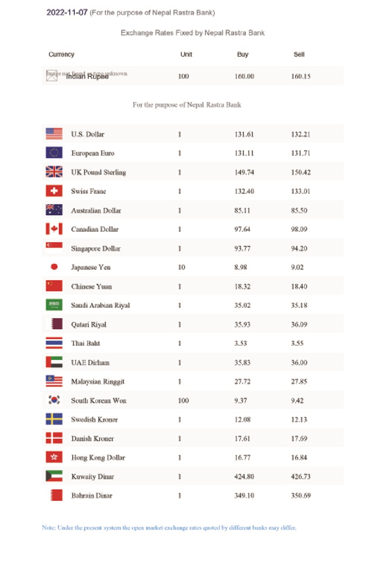Select the Australian Dollar currency name
Image resolution: width=392 pixels, height=567 pixels.
(96, 210)
